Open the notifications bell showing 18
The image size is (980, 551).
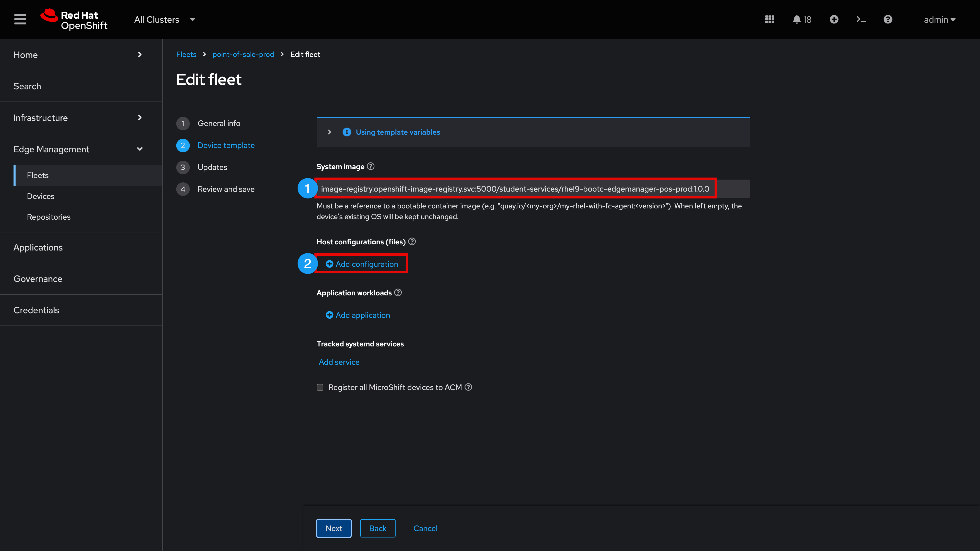(x=802, y=19)
